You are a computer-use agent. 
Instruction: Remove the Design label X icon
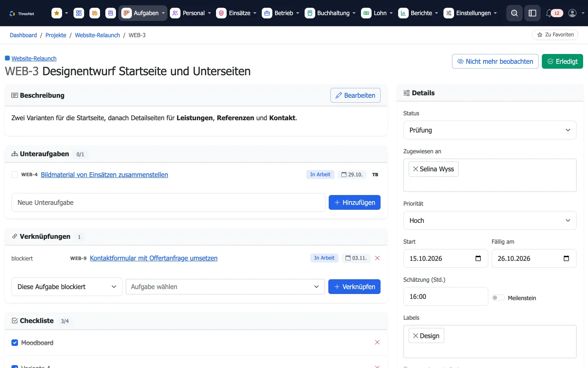point(416,336)
